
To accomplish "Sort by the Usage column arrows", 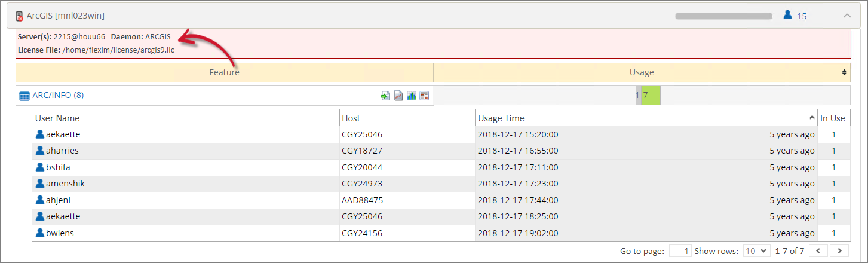I will coord(844,72).
